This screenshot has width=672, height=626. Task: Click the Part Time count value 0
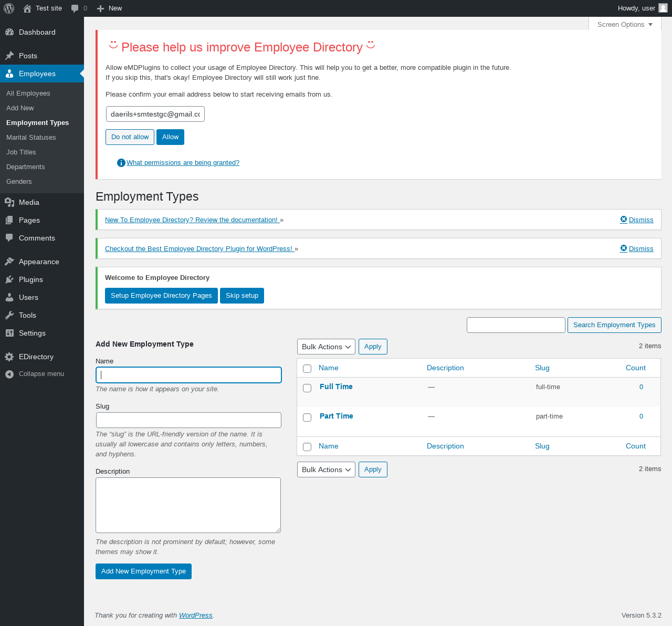coord(641,416)
